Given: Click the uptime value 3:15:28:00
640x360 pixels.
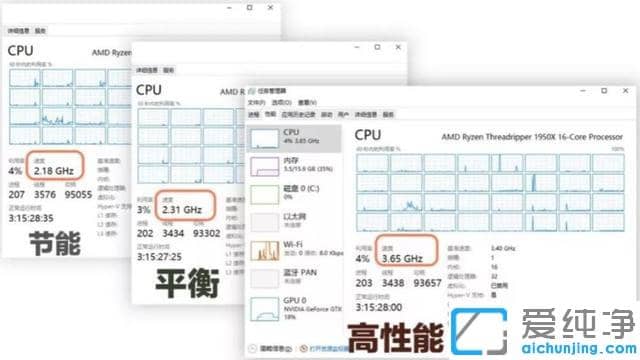Looking at the screenshot, I should tap(379, 307).
